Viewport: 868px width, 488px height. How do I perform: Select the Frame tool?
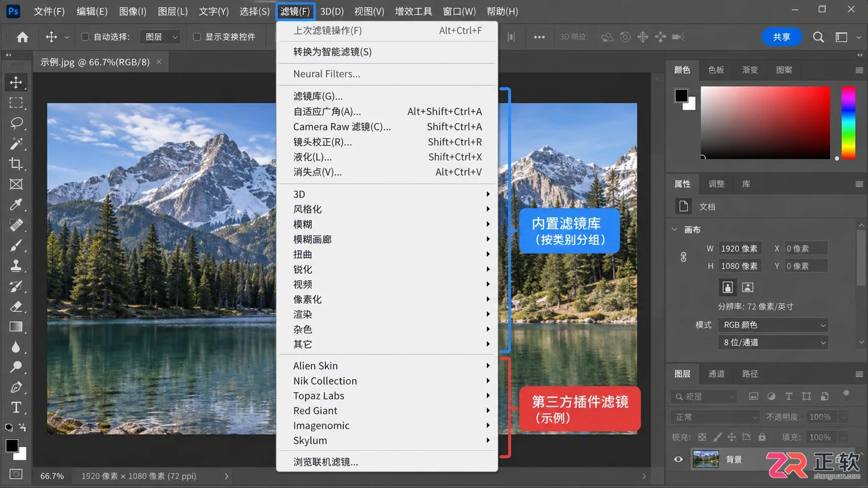click(x=16, y=184)
